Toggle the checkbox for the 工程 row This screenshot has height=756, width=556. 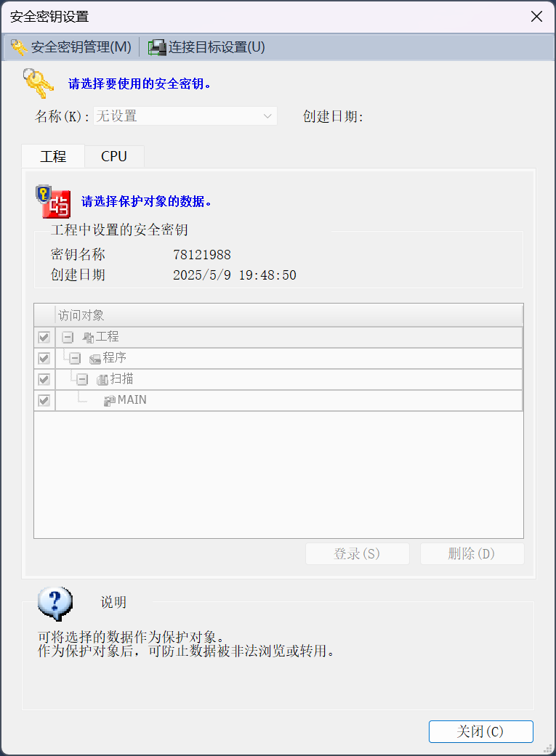(44, 338)
